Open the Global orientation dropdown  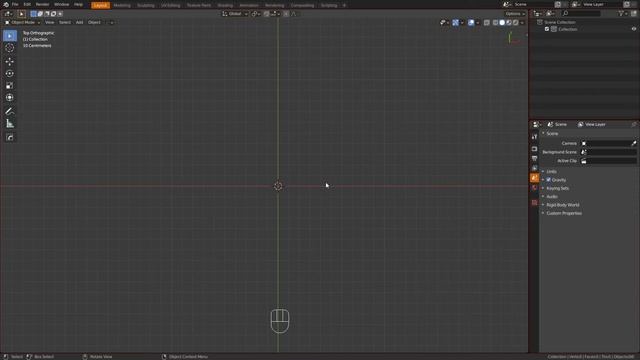click(235, 13)
